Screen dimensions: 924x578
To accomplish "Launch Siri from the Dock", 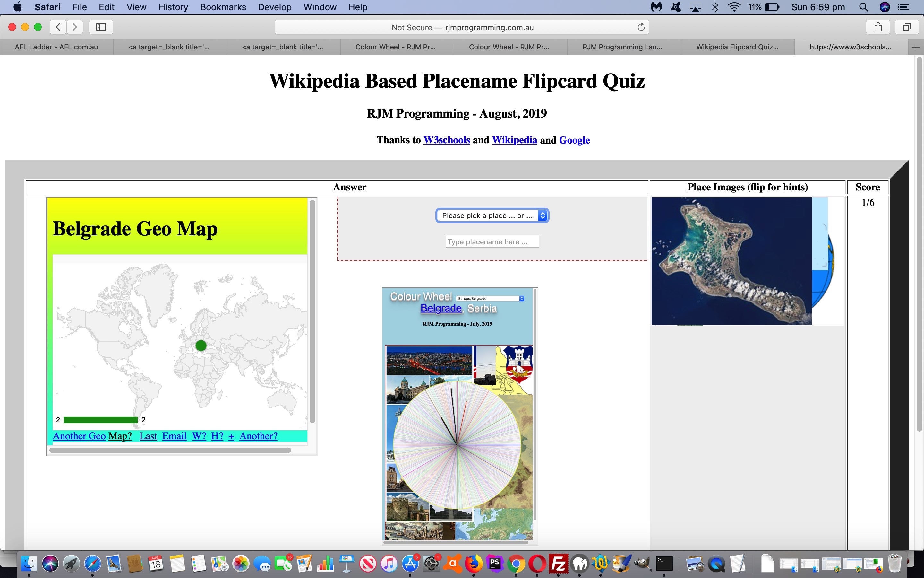I will (x=50, y=563).
